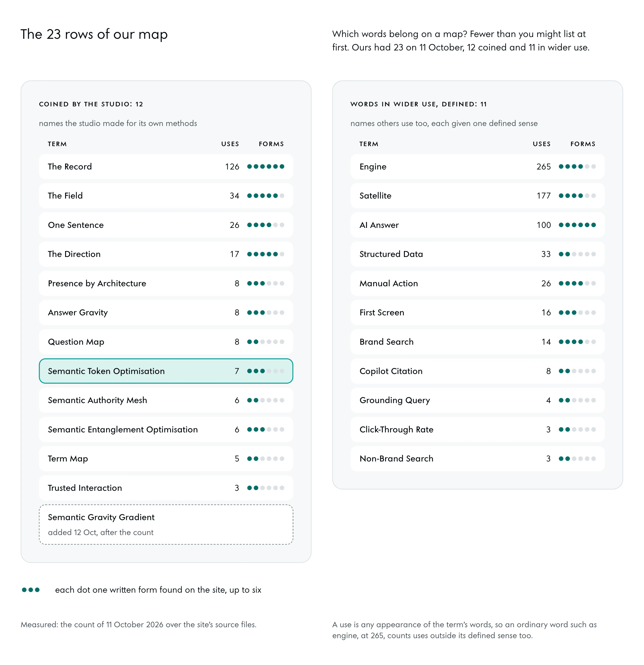Select the Non-Brand Search row
Screen dimensions: 644x665
point(477,459)
